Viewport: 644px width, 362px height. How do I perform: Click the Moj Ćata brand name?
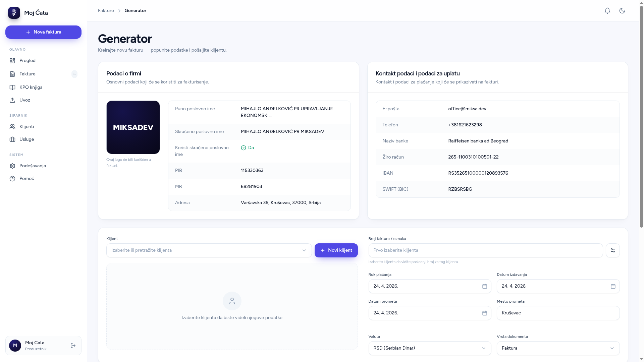click(36, 13)
